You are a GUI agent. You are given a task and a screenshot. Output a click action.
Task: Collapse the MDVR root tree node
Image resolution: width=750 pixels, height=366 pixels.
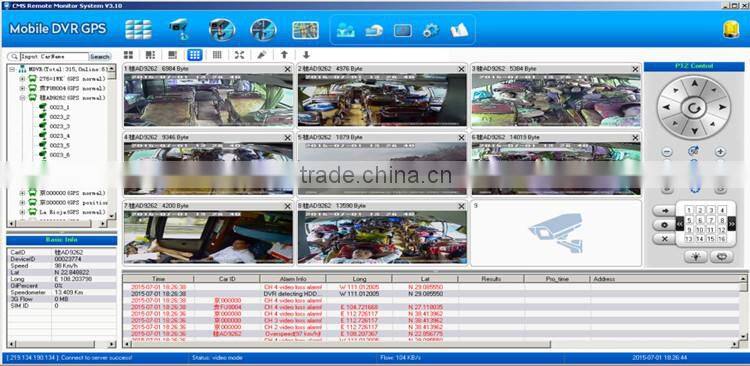pos(12,69)
